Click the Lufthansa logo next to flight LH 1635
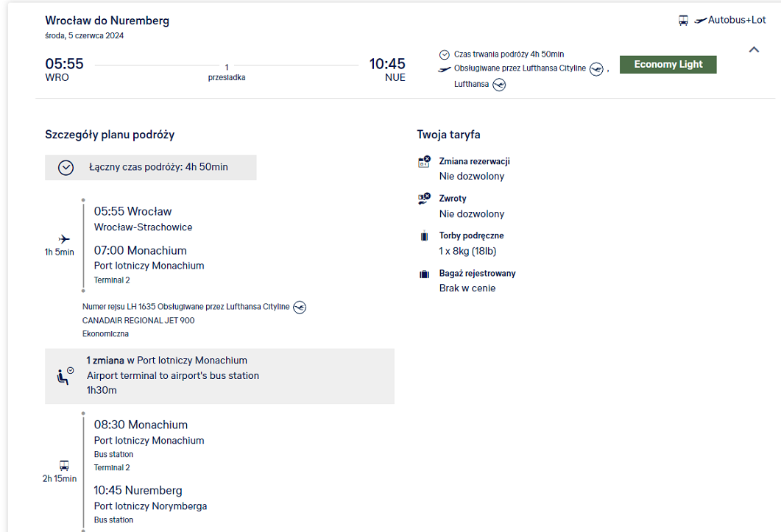This screenshot has width=781, height=532. coord(300,308)
